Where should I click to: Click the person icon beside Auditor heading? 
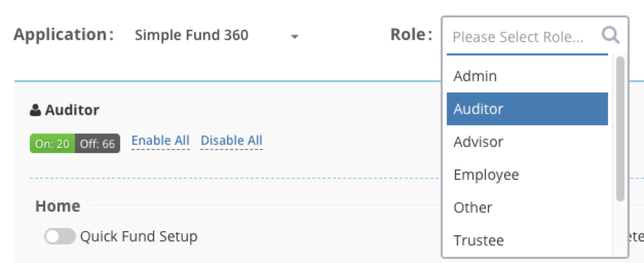coord(35,110)
